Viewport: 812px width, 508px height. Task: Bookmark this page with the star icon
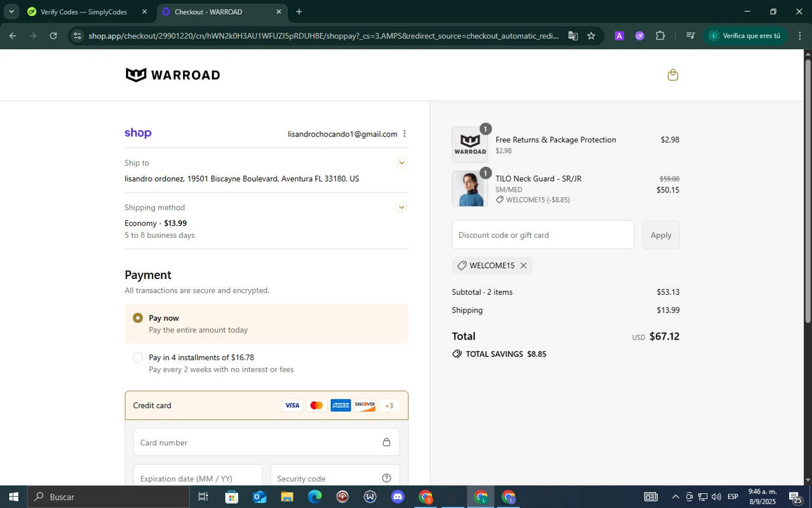coord(591,36)
